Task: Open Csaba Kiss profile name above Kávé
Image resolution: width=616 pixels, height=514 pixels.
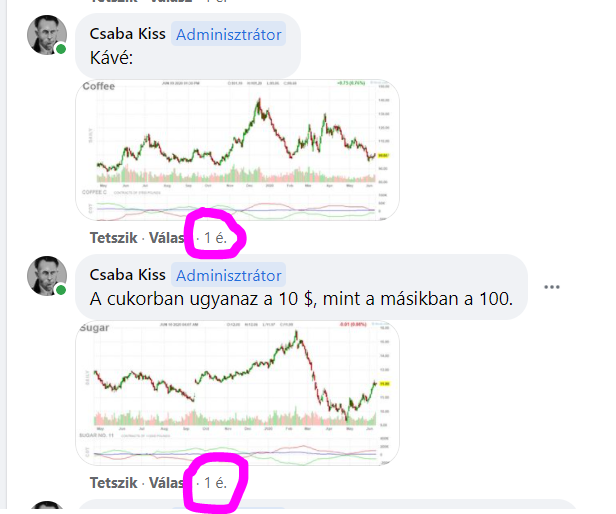Action: (128, 34)
